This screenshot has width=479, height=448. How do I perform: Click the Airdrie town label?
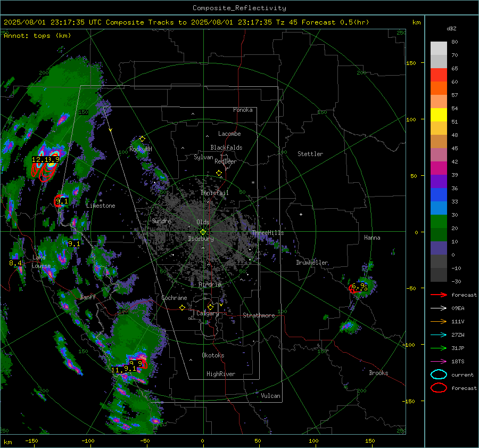pyautogui.click(x=210, y=284)
